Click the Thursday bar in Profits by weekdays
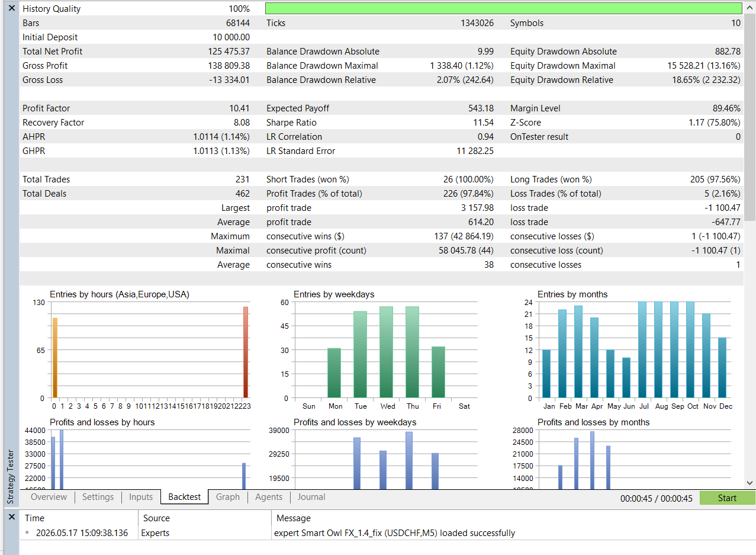The image size is (756, 555). tap(409, 460)
